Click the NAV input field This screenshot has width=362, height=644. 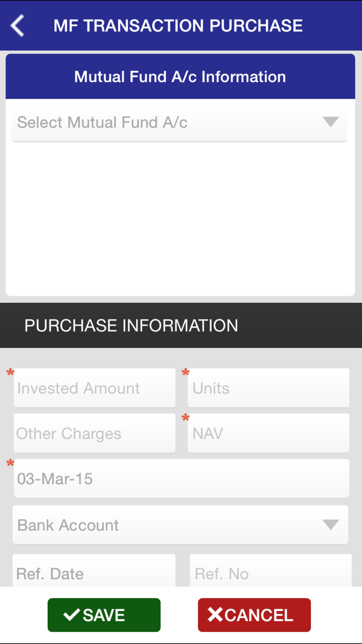268,433
